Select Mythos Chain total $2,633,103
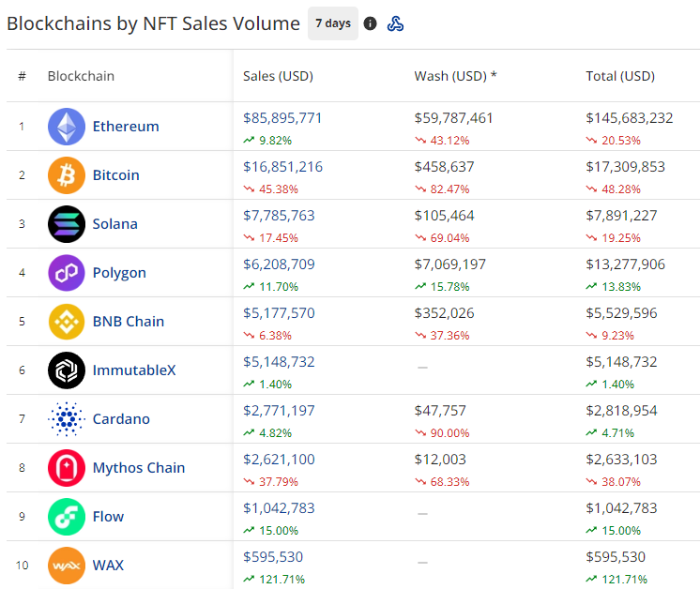Viewport: 700px width, 589px height. click(x=621, y=460)
